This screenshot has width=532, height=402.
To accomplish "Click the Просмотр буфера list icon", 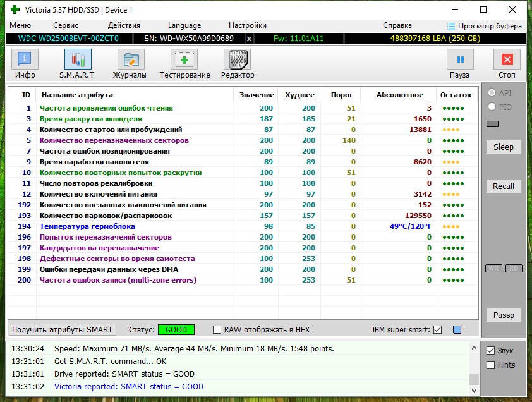I will pyautogui.click(x=451, y=26).
